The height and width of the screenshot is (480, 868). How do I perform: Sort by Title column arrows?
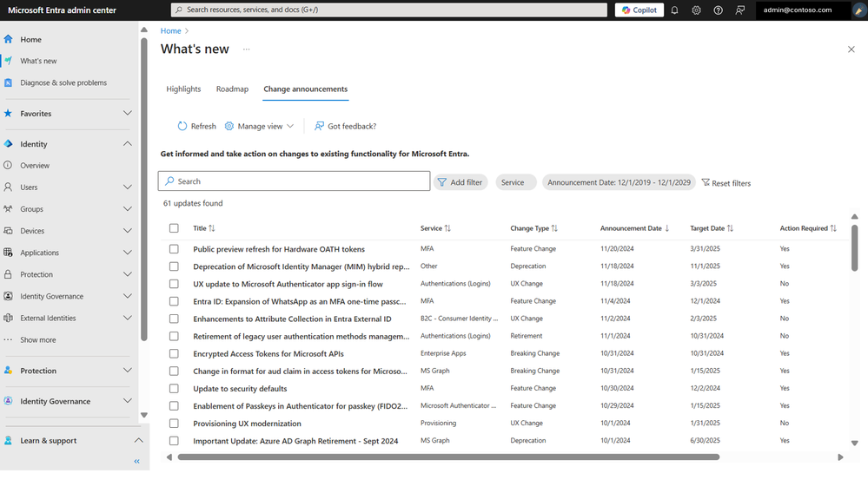tap(211, 228)
